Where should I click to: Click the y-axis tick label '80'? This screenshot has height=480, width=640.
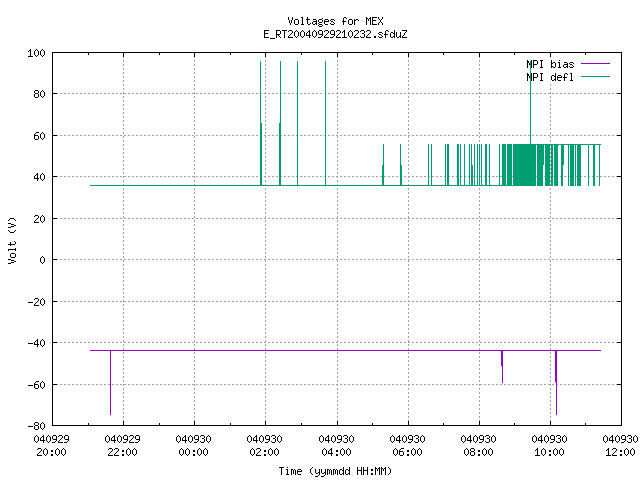click(x=40, y=94)
